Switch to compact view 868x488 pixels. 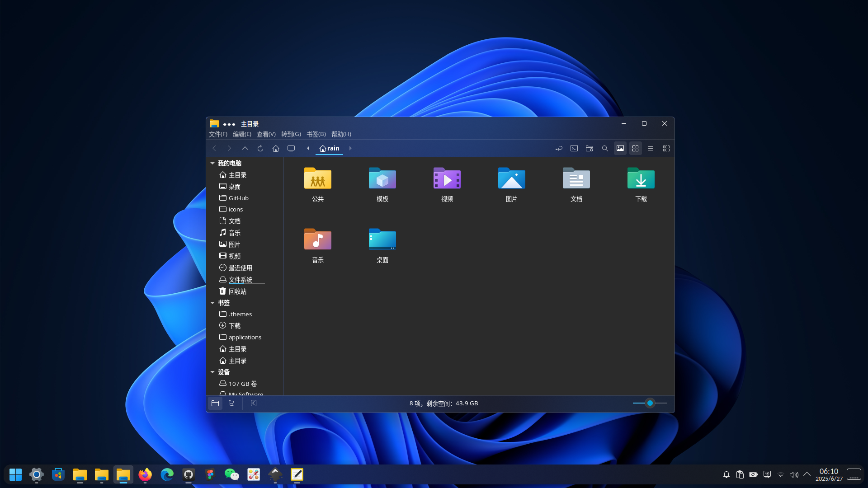coord(666,148)
